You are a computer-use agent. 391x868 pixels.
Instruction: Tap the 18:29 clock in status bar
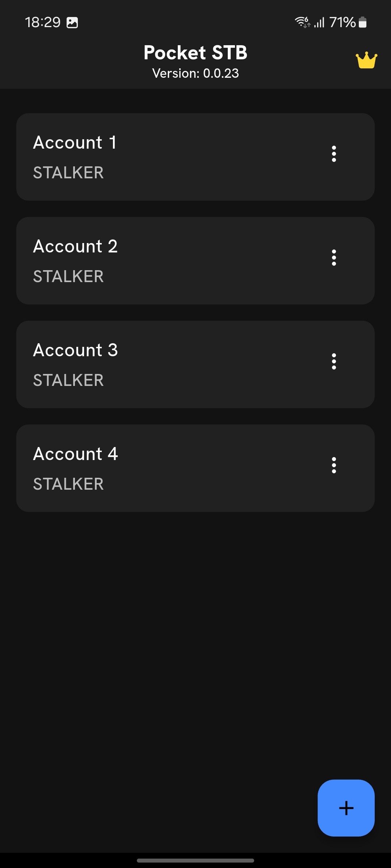coord(43,22)
